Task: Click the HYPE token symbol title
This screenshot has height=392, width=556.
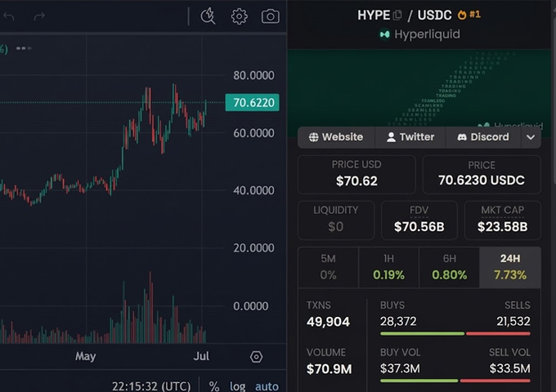Action: coord(374,15)
